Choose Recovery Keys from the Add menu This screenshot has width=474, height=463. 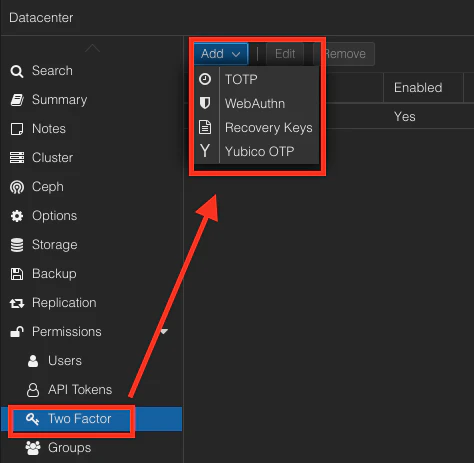coord(257,127)
